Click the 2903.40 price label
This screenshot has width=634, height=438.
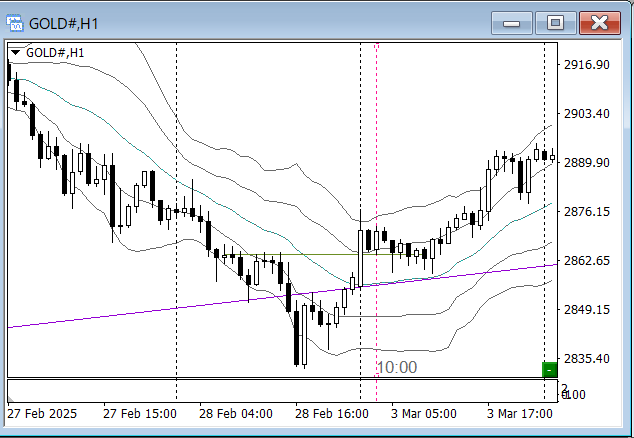[x=587, y=114]
